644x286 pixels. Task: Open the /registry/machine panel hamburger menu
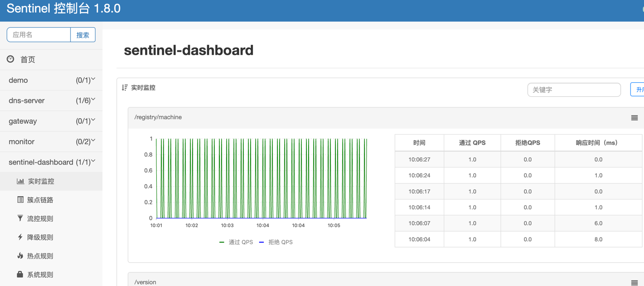tap(634, 118)
